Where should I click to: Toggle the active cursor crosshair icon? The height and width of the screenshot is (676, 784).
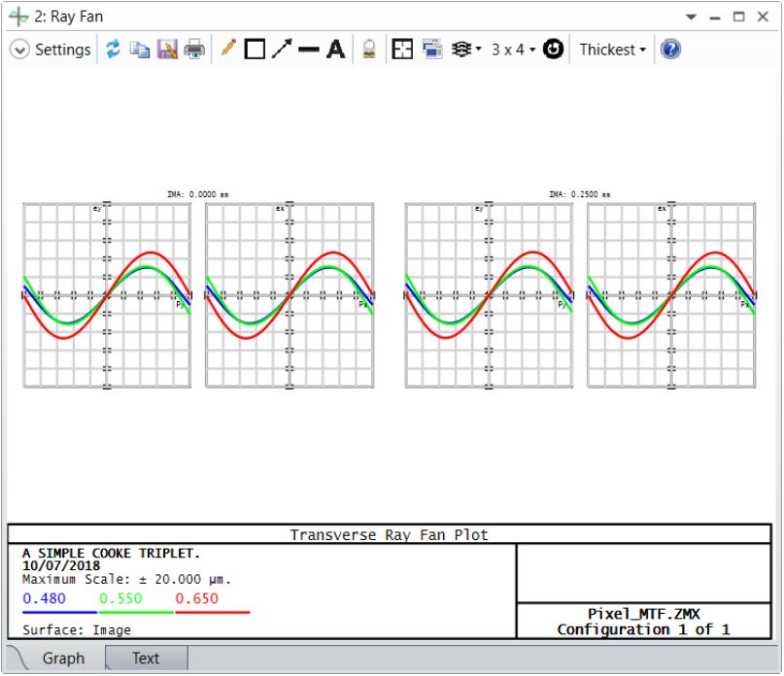[x=402, y=49]
